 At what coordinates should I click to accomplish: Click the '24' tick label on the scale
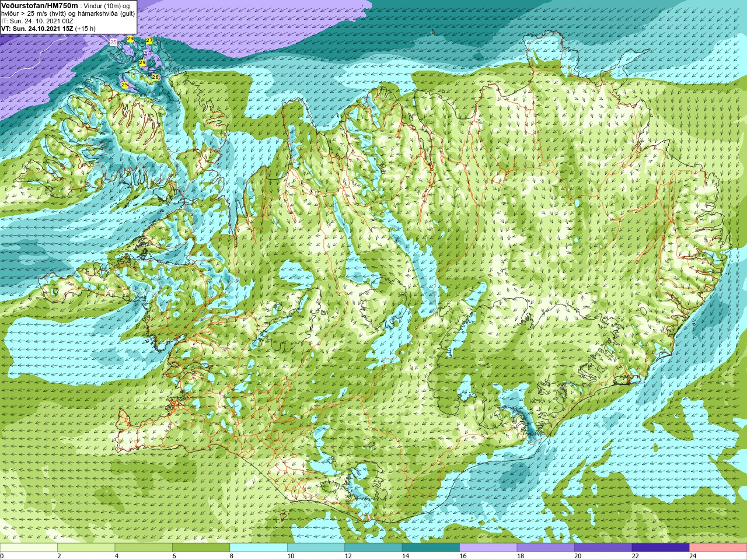693,556
